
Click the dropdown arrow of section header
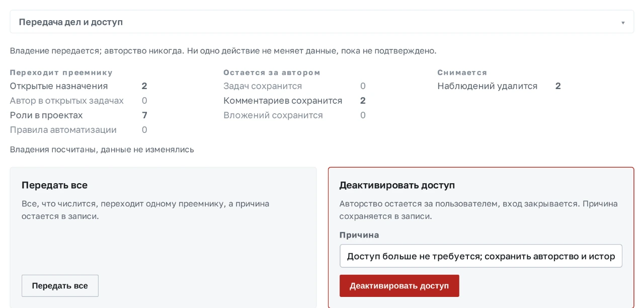coord(623,23)
